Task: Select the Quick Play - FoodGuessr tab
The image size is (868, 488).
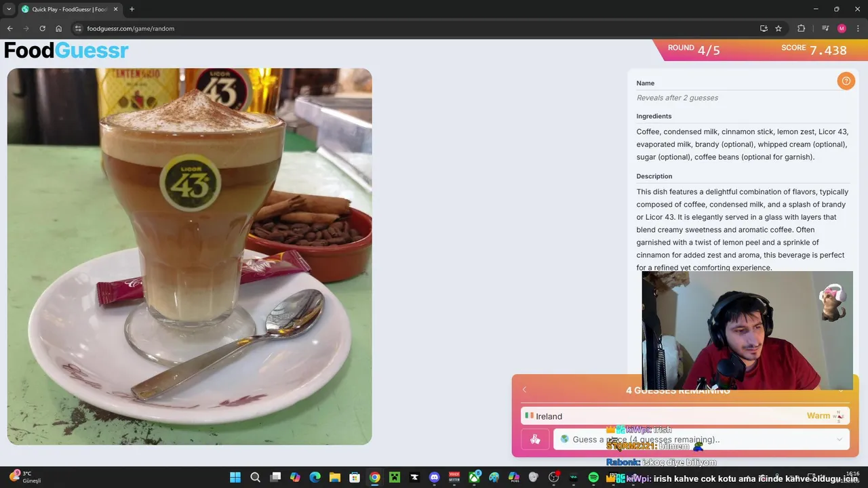Action: pos(69,9)
